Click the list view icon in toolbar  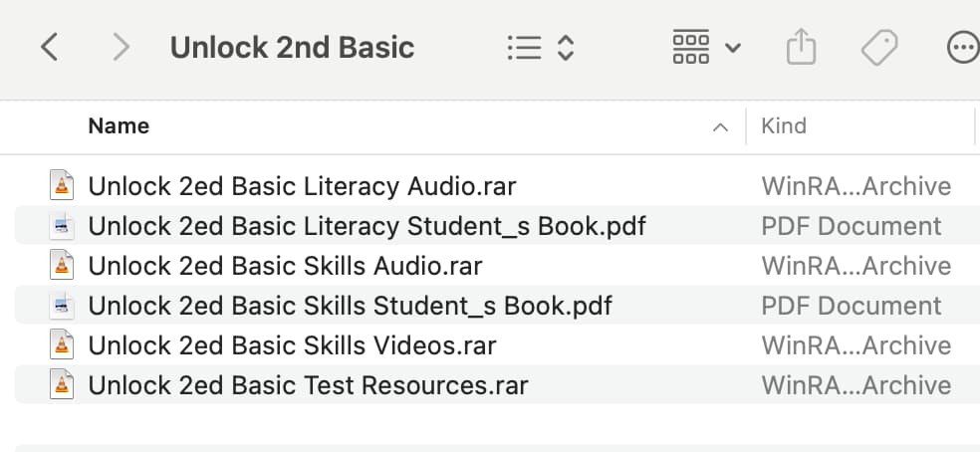click(x=525, y=48)
